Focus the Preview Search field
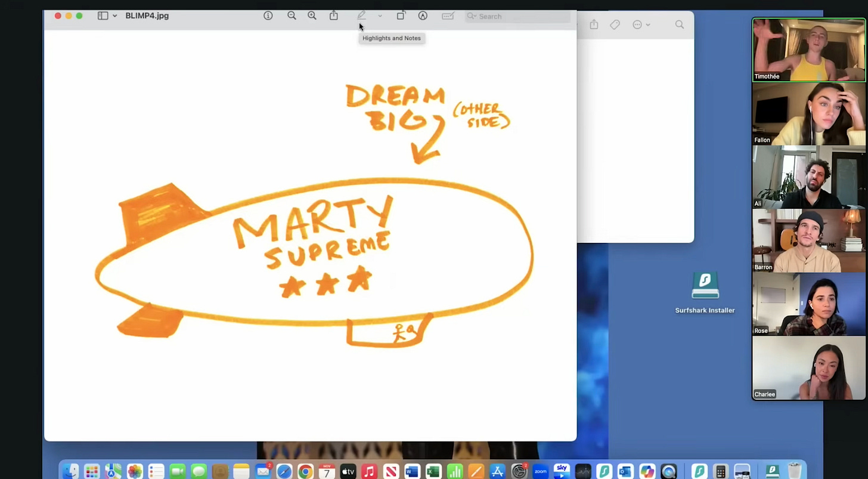868x479 pixels. coord(517,16)
